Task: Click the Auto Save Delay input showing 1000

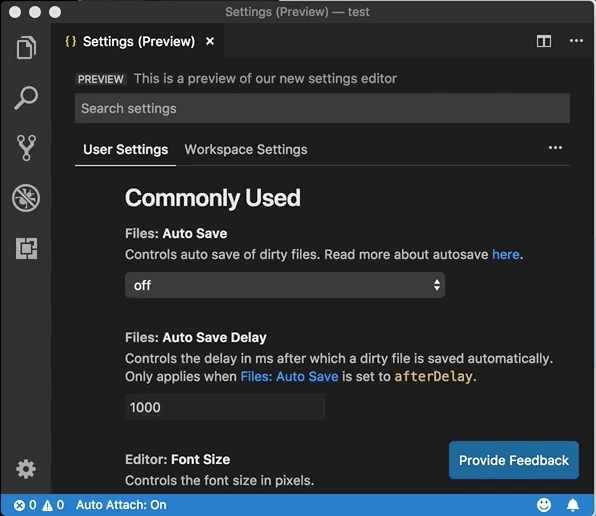Action: 225,407
